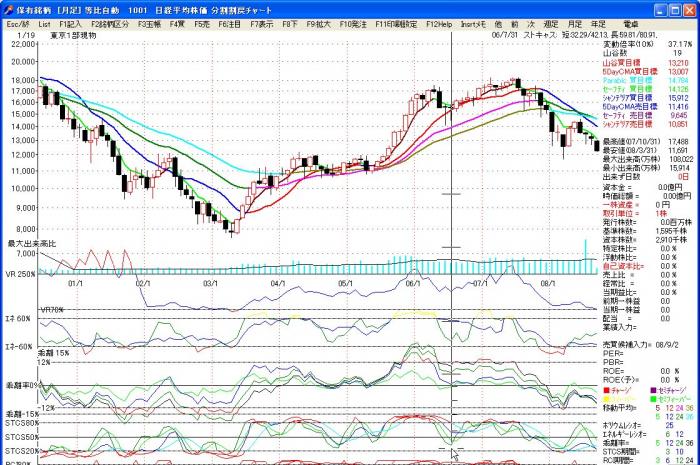Click the yellow legend color swatch
Screen dimensions: 700x465
tap(606, 399)
